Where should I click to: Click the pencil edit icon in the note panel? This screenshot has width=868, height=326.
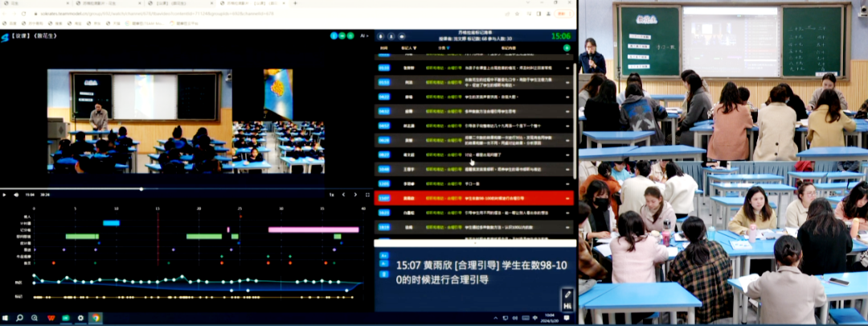tap(567, 294)
